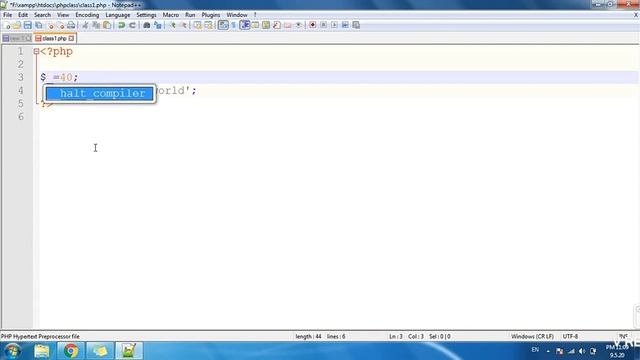Open the Macro menu

click(x=171, y=15)
